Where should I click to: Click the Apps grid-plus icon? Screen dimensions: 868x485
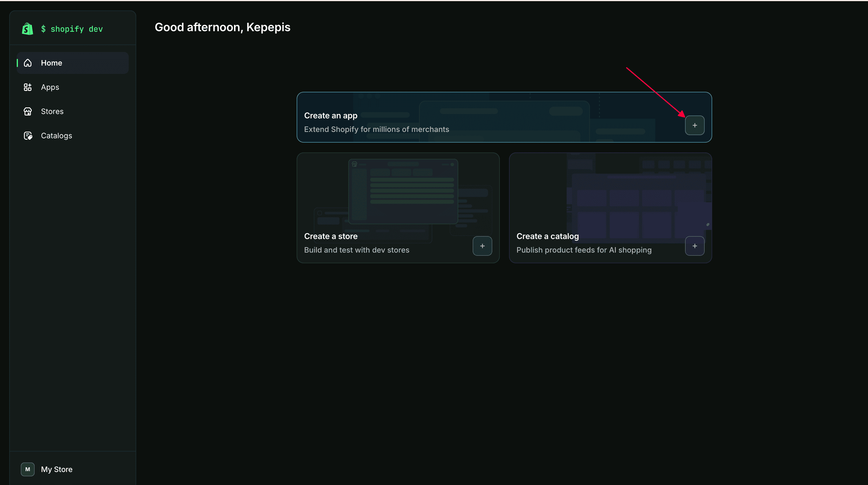[28, 87]
